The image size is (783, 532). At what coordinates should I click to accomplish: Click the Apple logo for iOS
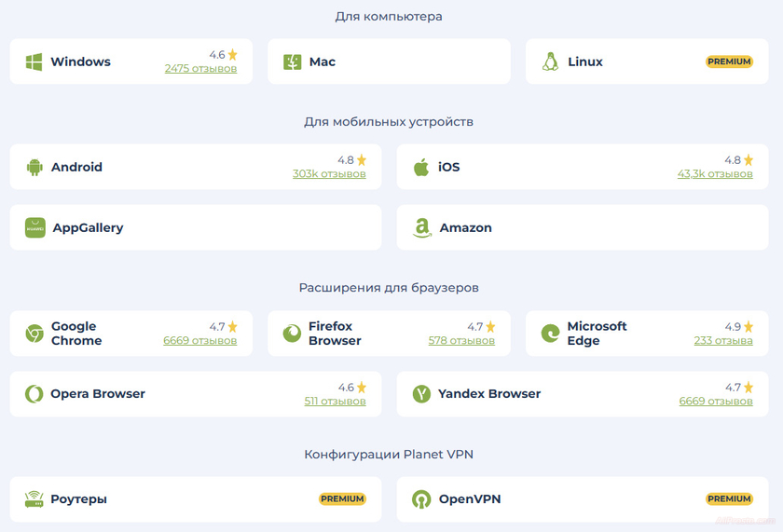tap(421, 168)
